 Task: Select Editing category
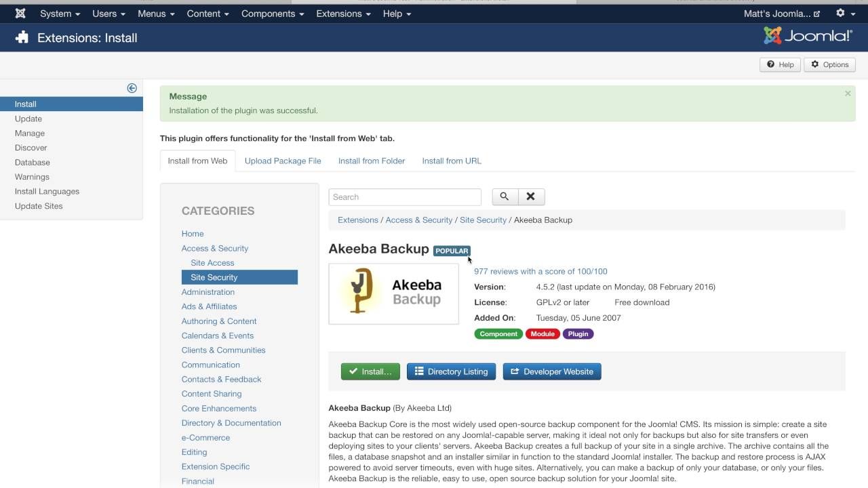click(x=194, y=452)
